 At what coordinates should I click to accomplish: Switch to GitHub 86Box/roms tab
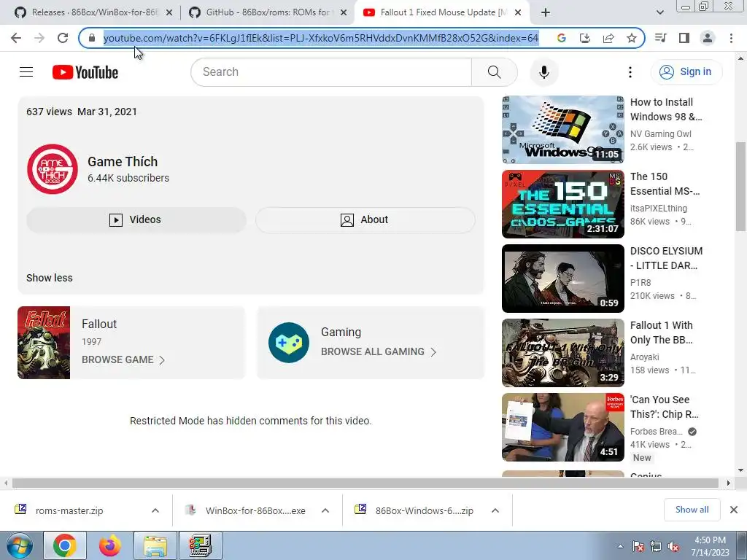(262, 12)
